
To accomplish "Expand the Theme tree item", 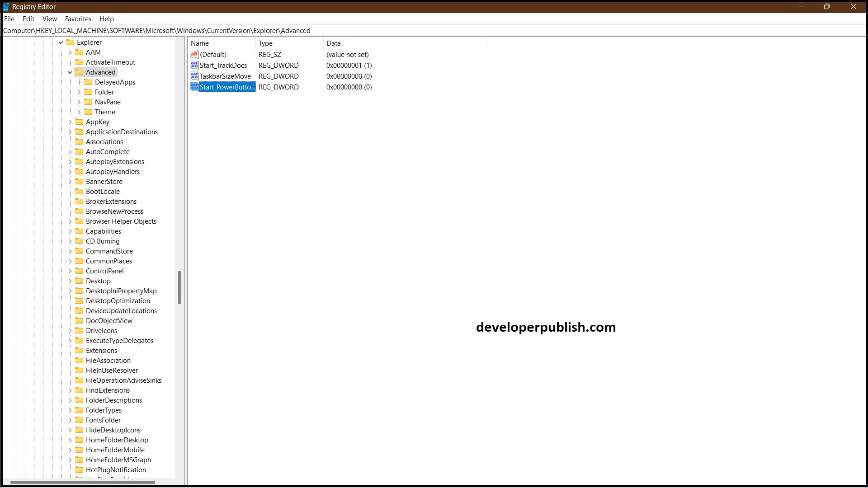I will click(x=79, y=112).
